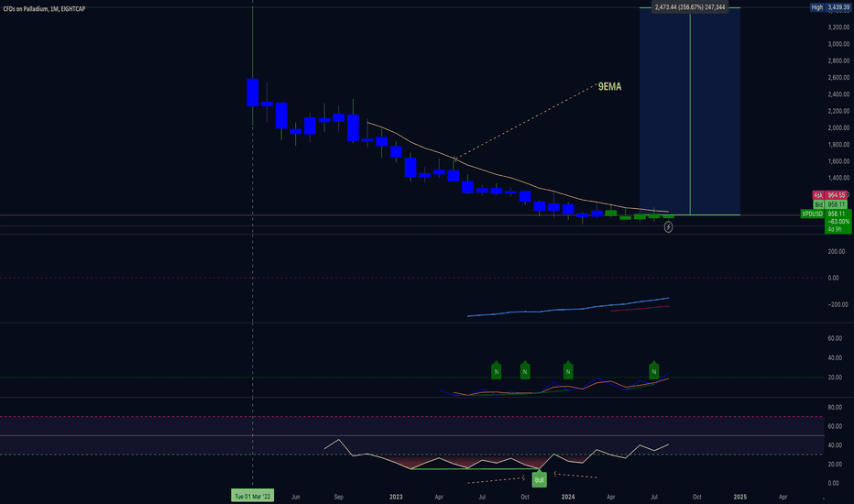854x504 pixels.
Task: Click the large blue March 2022 candle body
Action: point(252,92)
